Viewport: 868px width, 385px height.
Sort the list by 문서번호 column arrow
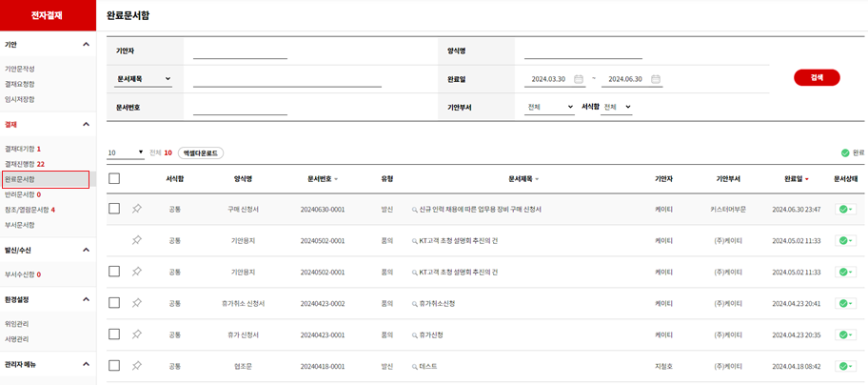[336, 179]
